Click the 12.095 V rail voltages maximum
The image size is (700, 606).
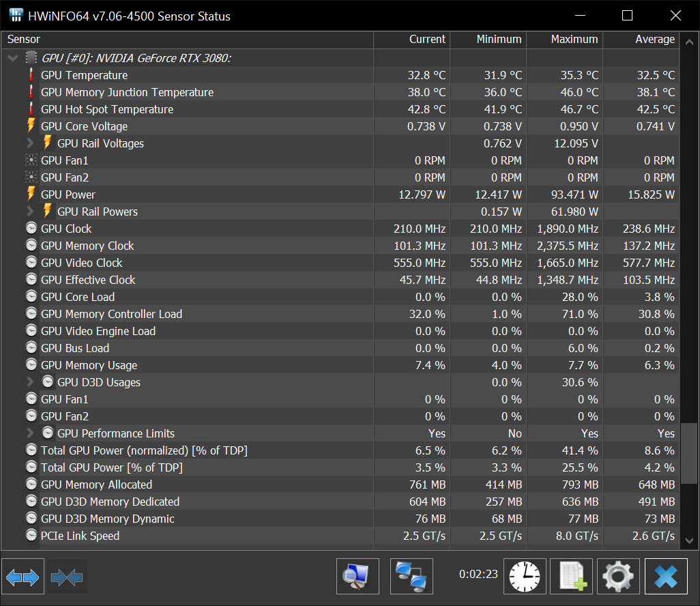pos(576,143)
